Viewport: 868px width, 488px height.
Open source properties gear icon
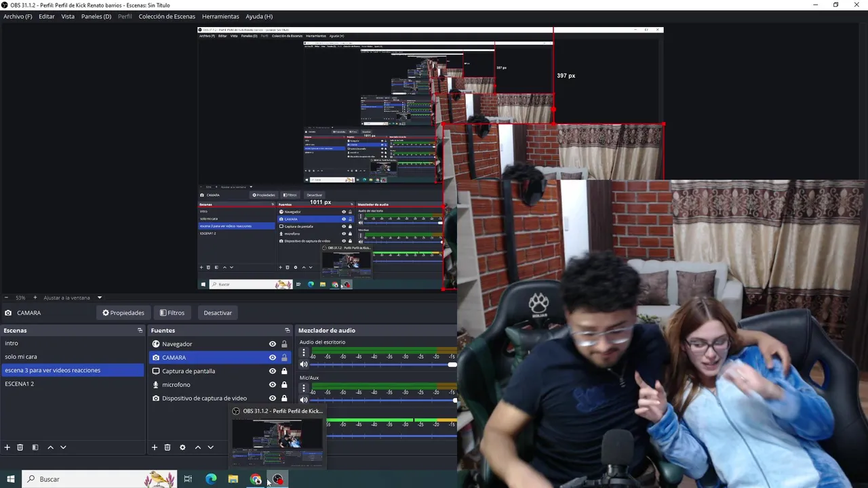[x=182, y=447]
